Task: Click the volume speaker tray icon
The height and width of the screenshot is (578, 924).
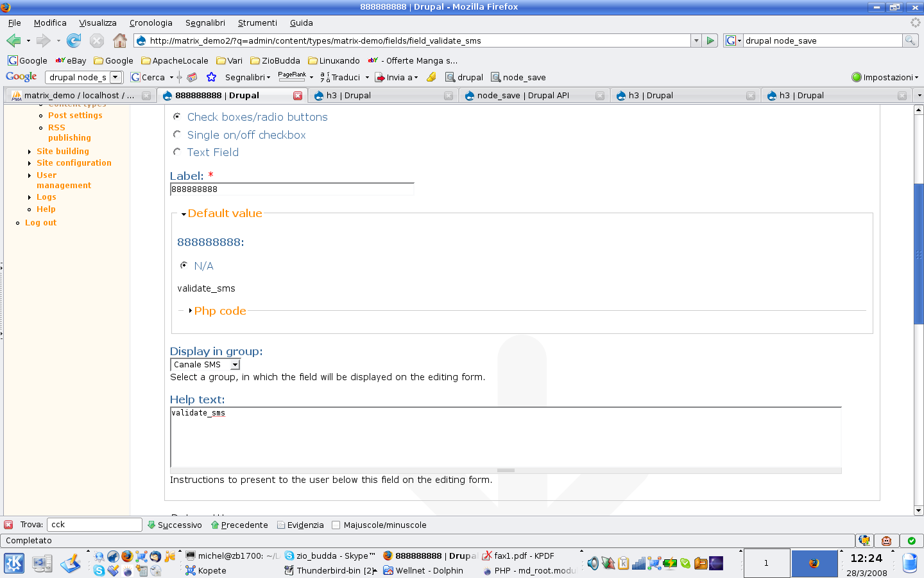Action: tap(593, 563)
